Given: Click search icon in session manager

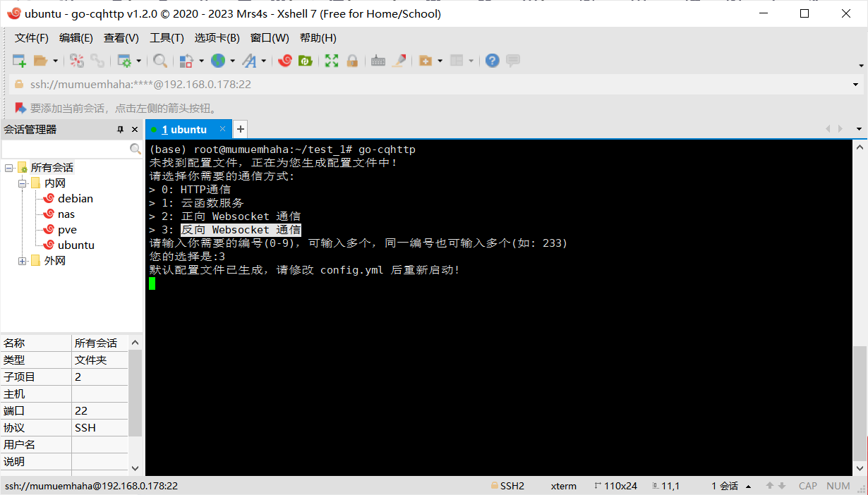Looking at the screenshot, I should pyautogui.click(x=135, y=149).
